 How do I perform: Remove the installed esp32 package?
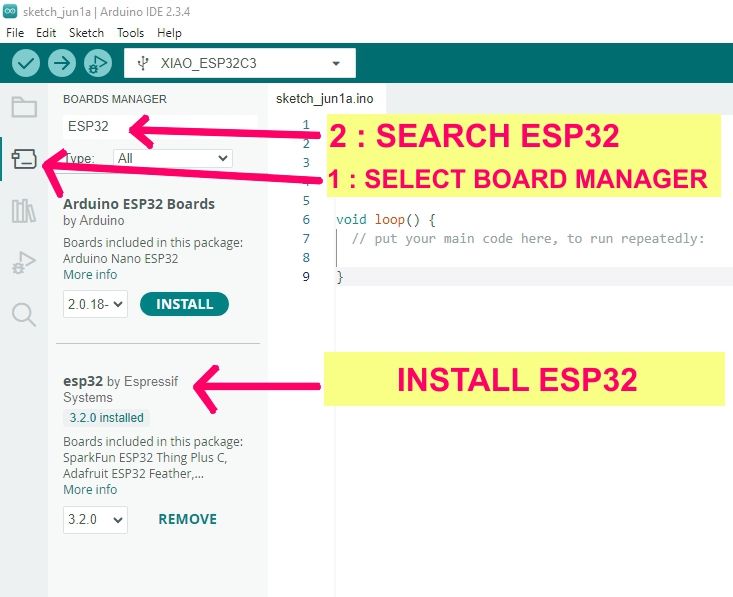click(x=187, y=519)
